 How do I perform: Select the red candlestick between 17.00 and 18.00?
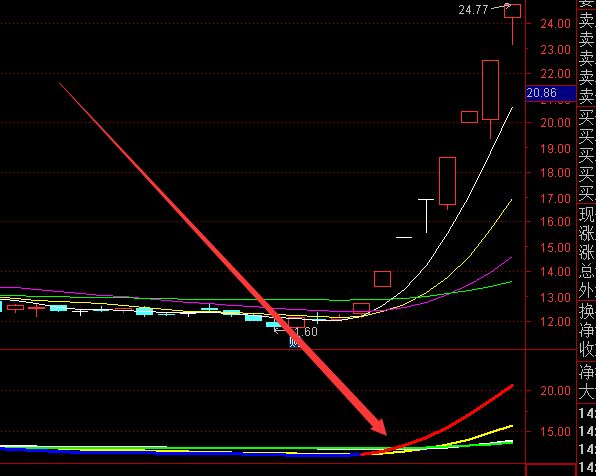tap(447, 181)
